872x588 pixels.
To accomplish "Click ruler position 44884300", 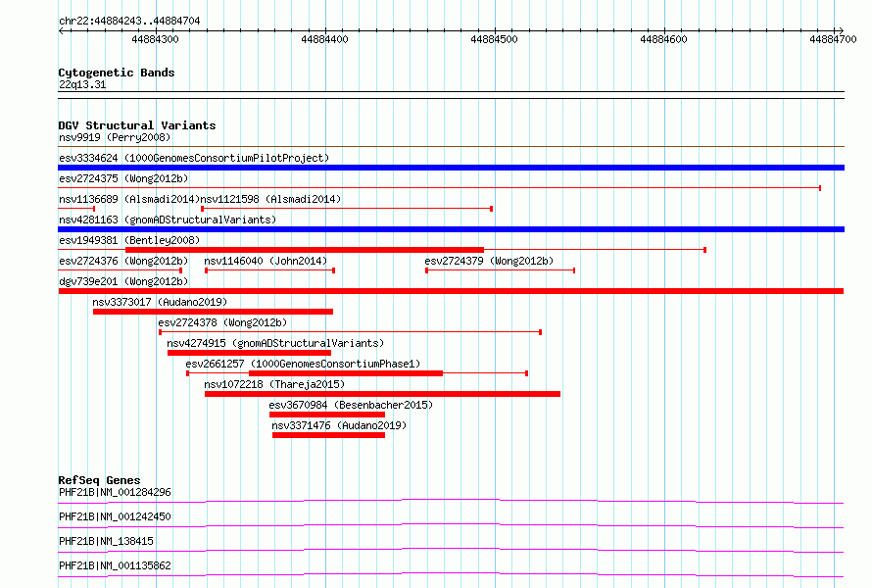I will pyautogui.click(x=155, y=39).
